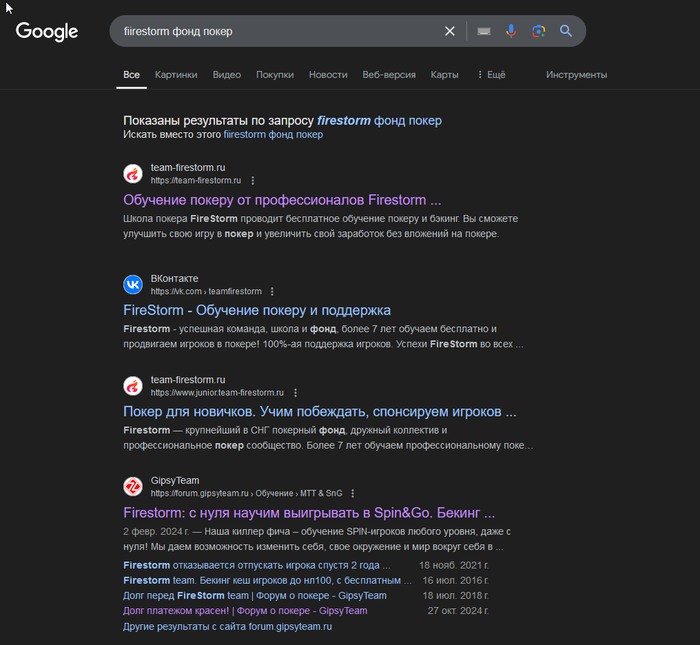Open Долг перед FireStorm team sublink
Viewport: 700px width, 645px height.
pyautogui.click(x=255, y=595)
